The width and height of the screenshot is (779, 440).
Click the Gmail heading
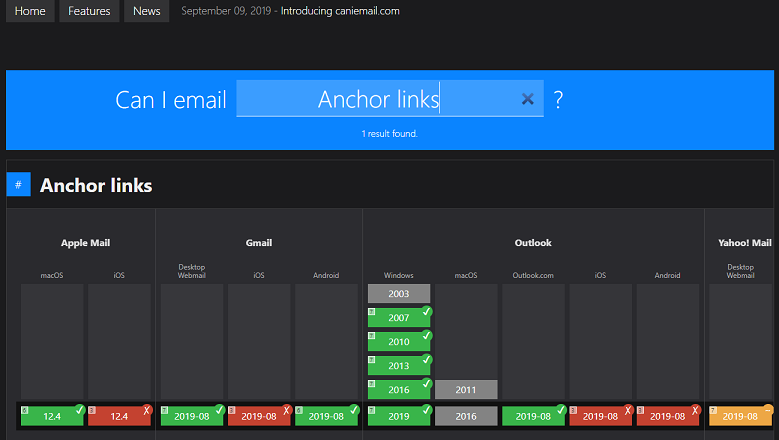coord(259,243)
